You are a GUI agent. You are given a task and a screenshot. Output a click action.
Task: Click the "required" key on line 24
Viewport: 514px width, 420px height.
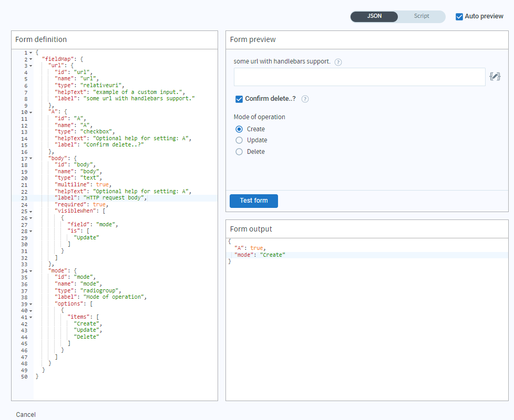72,205
